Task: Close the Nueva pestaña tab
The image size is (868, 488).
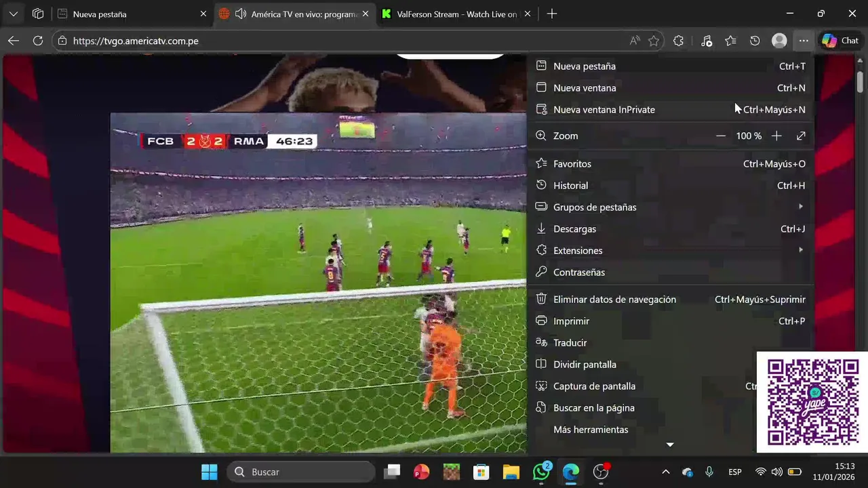Action: [203, 14]
